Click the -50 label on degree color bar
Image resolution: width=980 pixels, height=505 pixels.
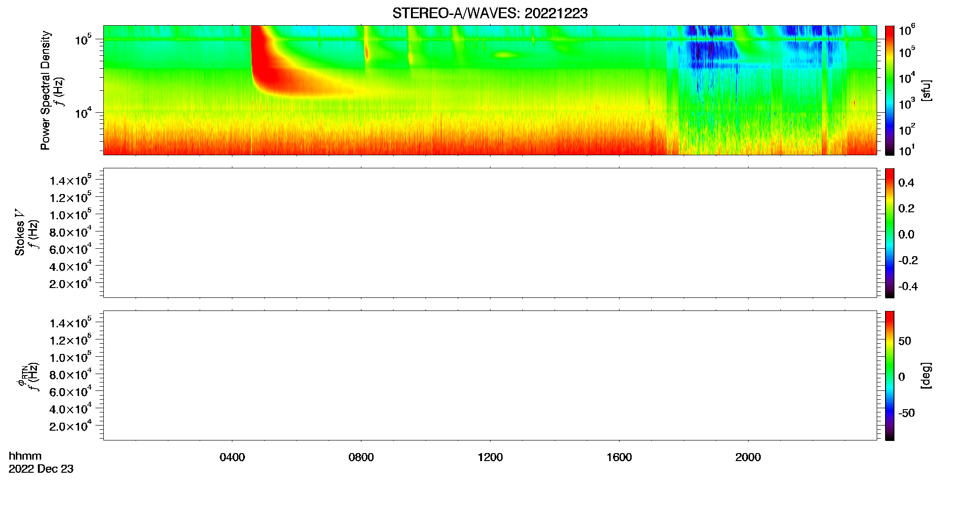coord(907,413)
